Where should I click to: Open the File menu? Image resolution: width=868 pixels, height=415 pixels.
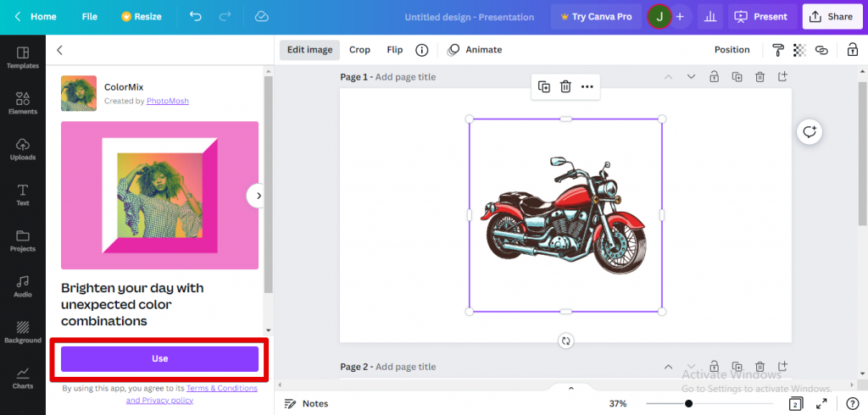click(89, 16)
